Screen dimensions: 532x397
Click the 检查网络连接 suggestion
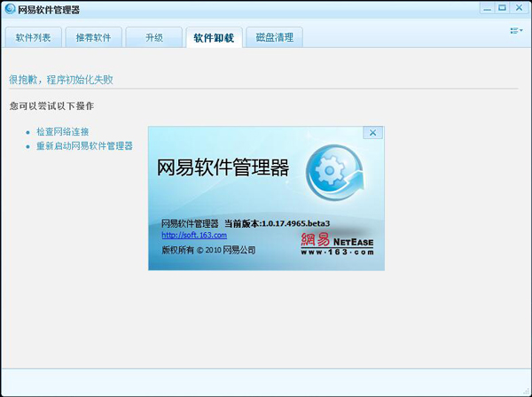click(63, 131)
